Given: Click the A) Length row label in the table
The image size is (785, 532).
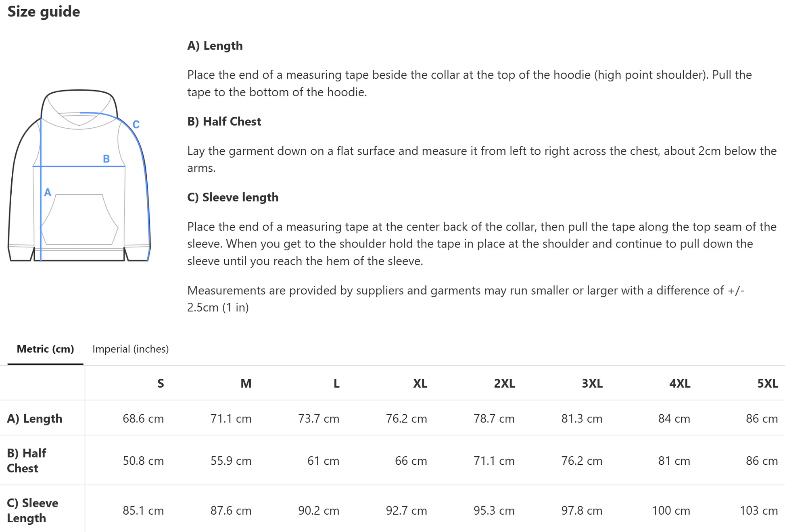Looking at the screenshot, I should click(35, 418).
